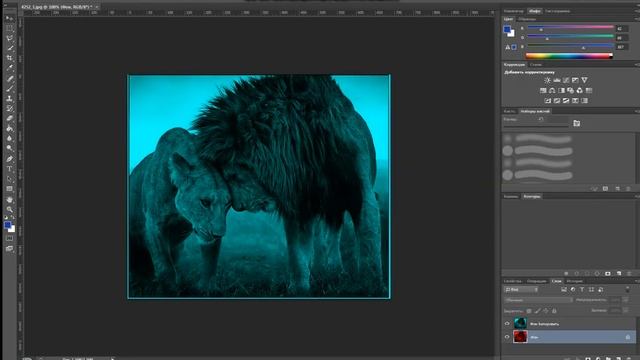Add a Hue/Saturation adjustment

click(543, 91)
